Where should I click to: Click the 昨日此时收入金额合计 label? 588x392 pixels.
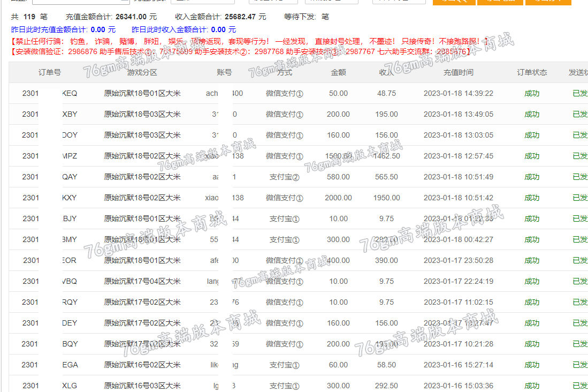click(x=170, y=29)
